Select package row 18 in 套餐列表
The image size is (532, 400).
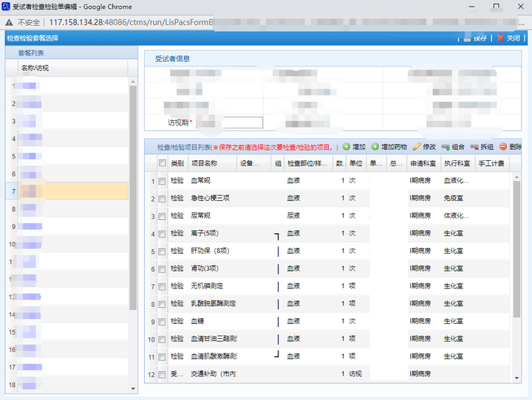[x=67, y=385]
